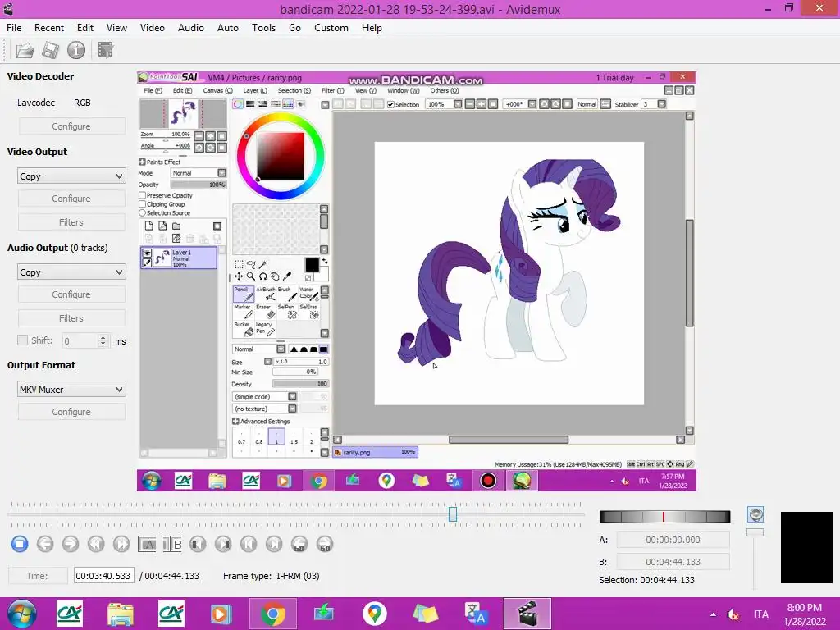Open the Recent menu
Image resolution: width=840 pixels, height=630 pixels.
[48, 28]
